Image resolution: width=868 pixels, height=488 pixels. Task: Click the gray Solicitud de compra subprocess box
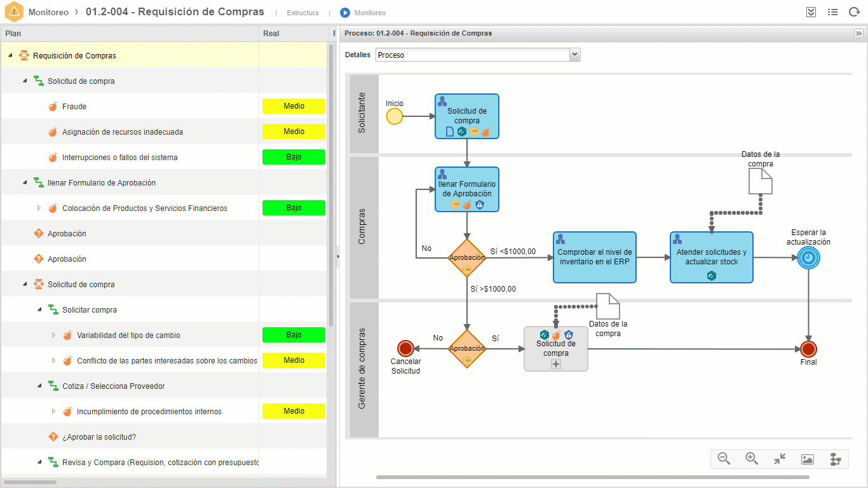[x=556, y=349]
